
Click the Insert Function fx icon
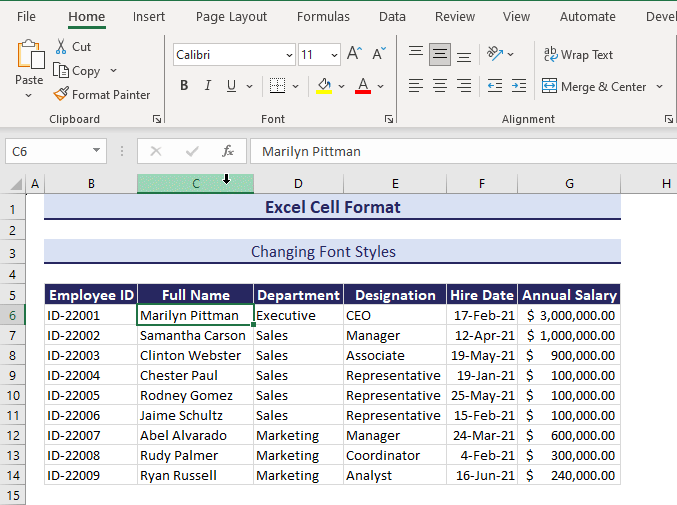228,151
